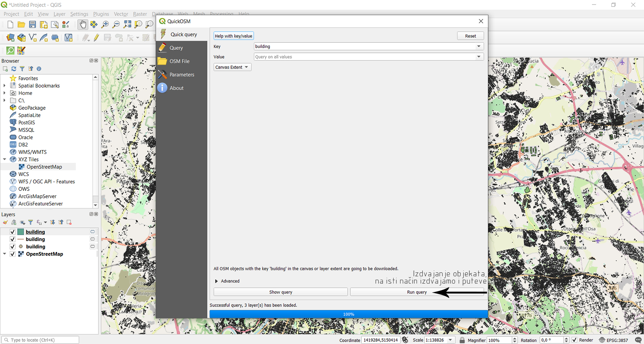644x344 pixels.
Task: Click the Toggle Editing pencil icon
Action: [x=96, y=37]
